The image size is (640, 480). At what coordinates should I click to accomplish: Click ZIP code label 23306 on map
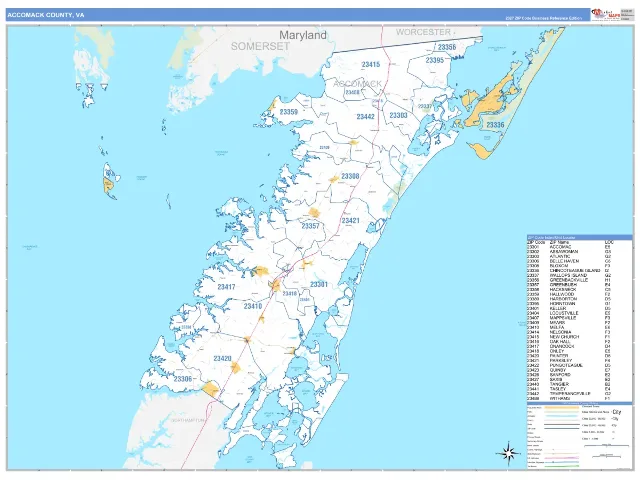click(x=182, y=379)
